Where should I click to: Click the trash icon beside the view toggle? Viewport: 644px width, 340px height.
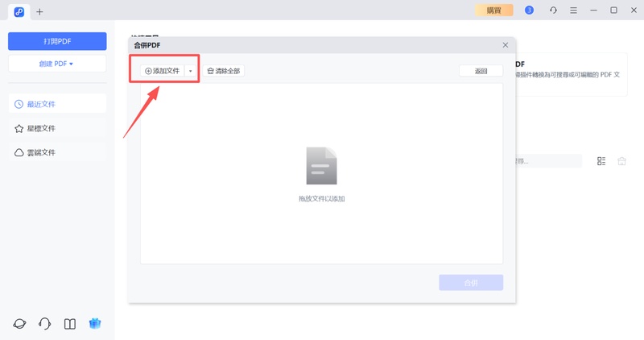pyautogui.click(x=621, y=161)
